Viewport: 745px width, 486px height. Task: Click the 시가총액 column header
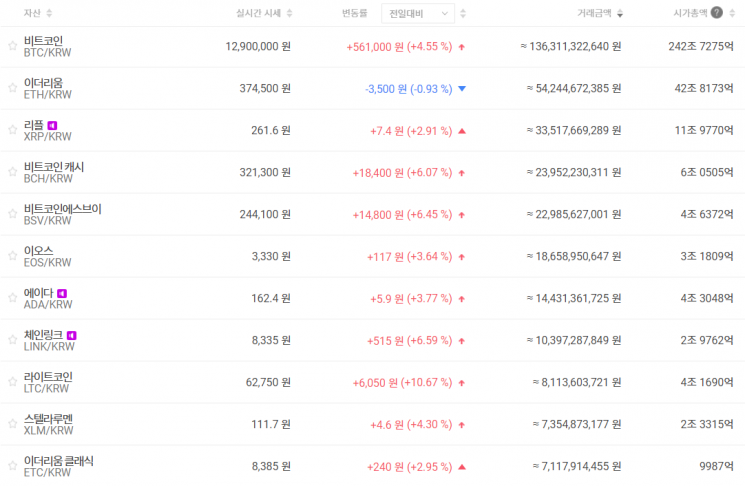click(690, 13)
